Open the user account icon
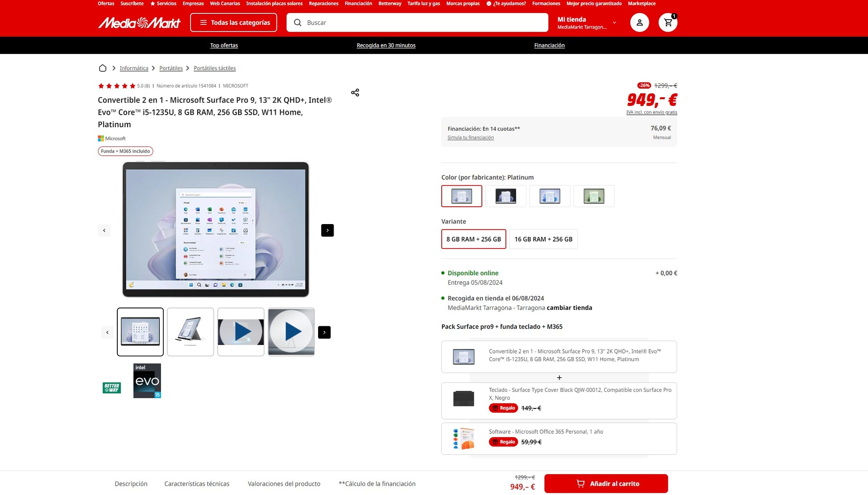 [639, 22]
